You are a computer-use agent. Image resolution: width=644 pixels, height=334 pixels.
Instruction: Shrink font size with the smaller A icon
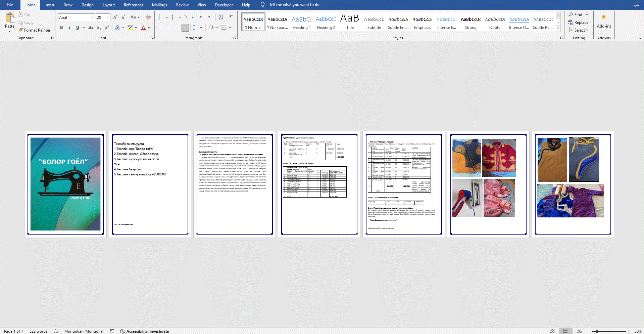pos(123,17)
